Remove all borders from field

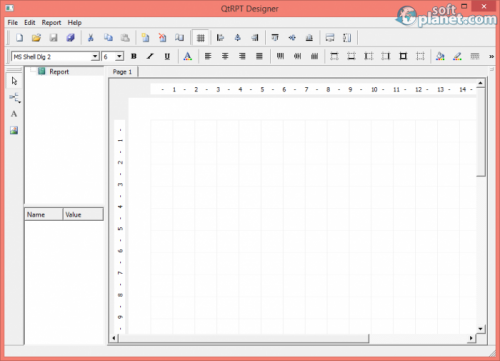420,56
